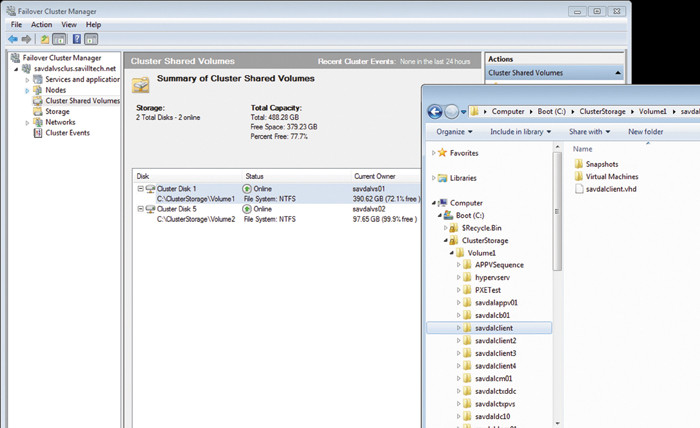Collapse the Cluster Disk 1 row
This screenshot has width=700, height=428.
click(x=140, y=188)
